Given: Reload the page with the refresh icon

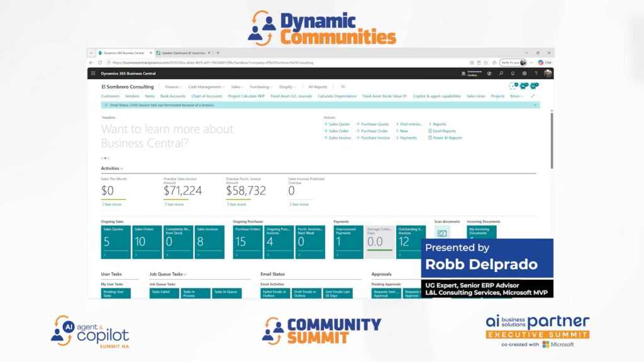Looking at the screenshot, I should (x=100, y=63).
